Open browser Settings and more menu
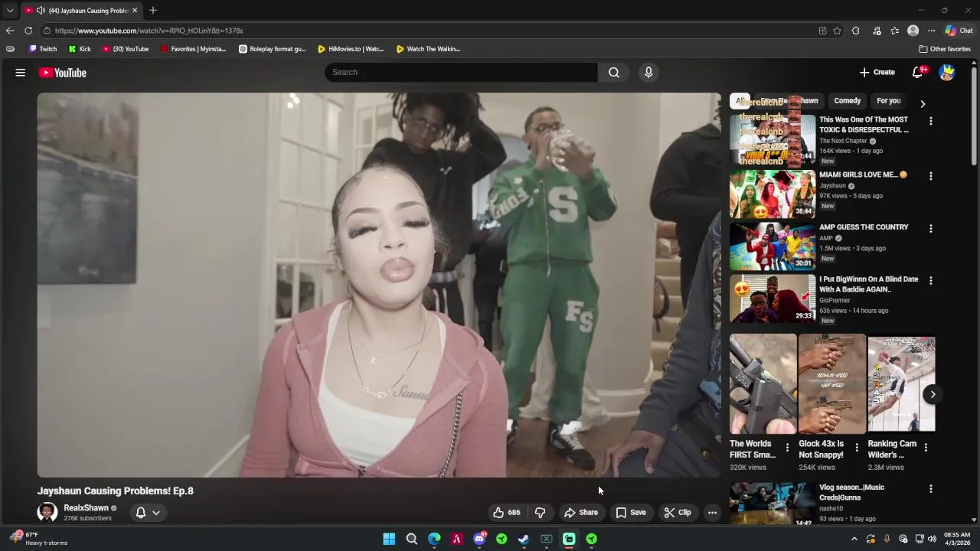The height and width of the screenshot is (551, 980). (931, 31)
